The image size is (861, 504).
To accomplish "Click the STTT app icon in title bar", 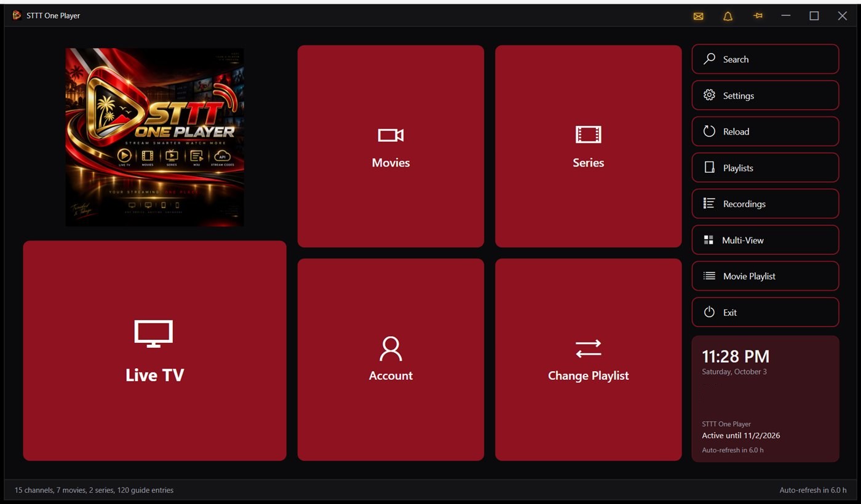I will coord(17,15).
